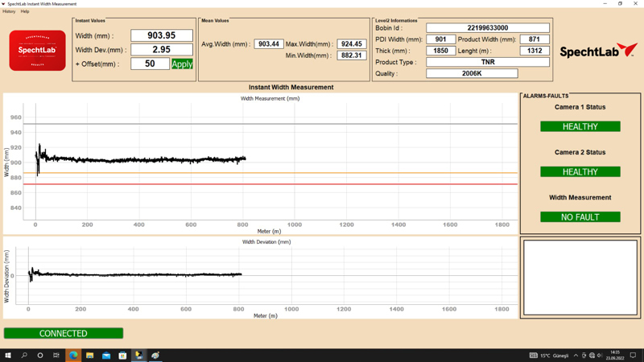644x362 pixels.
Task: Click the + Offset (mm) input field
Action: pyautogui.click(x=150, y=64)
